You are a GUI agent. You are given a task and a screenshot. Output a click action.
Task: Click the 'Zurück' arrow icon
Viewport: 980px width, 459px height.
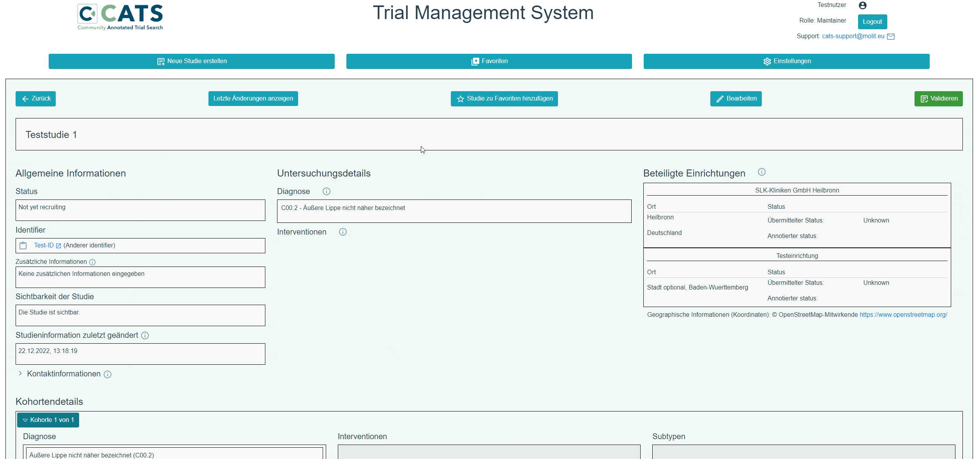click(26, 98)
